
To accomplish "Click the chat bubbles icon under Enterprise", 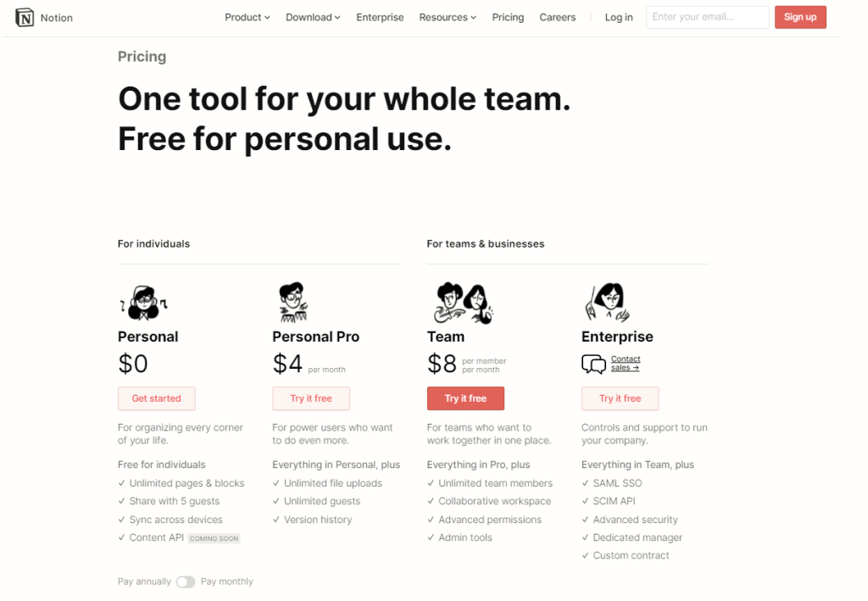I will (x=593, y=364).
